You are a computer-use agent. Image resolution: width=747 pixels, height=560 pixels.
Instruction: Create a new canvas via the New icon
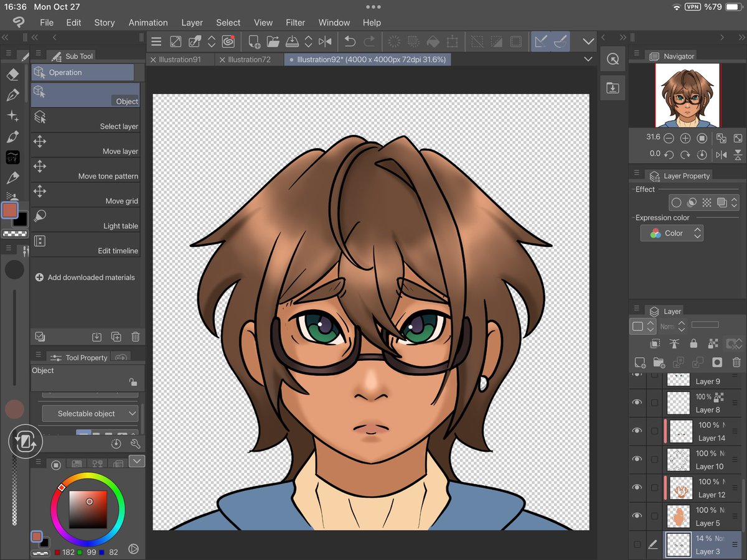click(254, 42)
